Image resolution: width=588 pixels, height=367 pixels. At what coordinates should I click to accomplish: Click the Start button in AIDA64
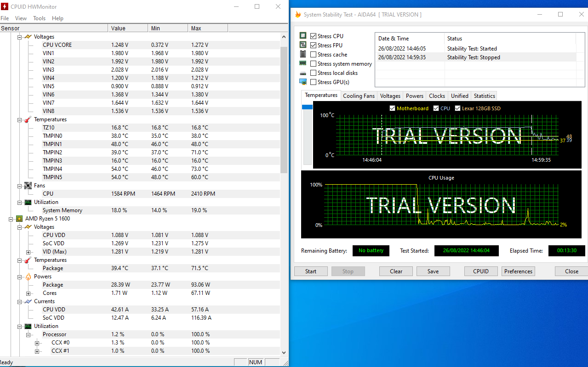point(311,271)
